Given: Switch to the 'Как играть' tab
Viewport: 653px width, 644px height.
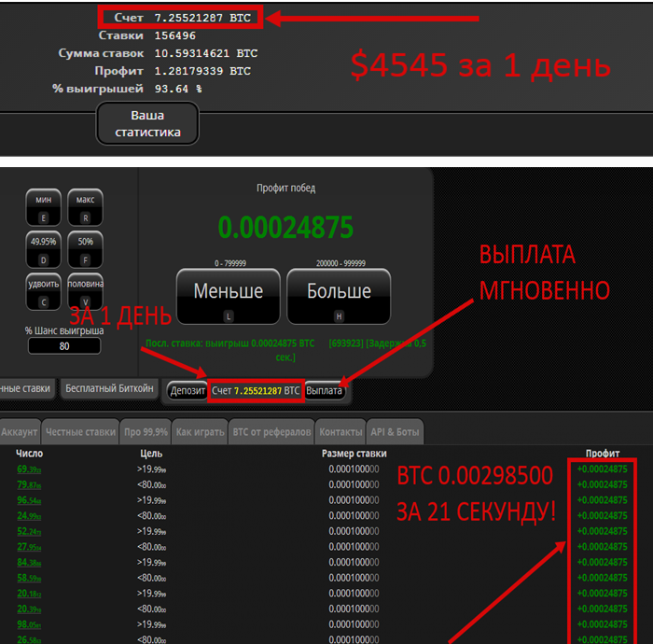Looking at the screenshot, I should (200, 432).
